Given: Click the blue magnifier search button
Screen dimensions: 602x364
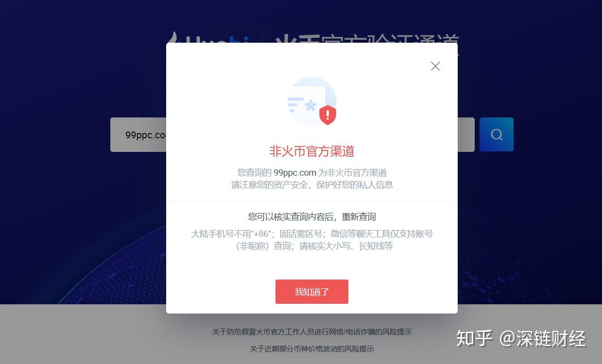Looking at the screenshot, I should tap(497, 134).
